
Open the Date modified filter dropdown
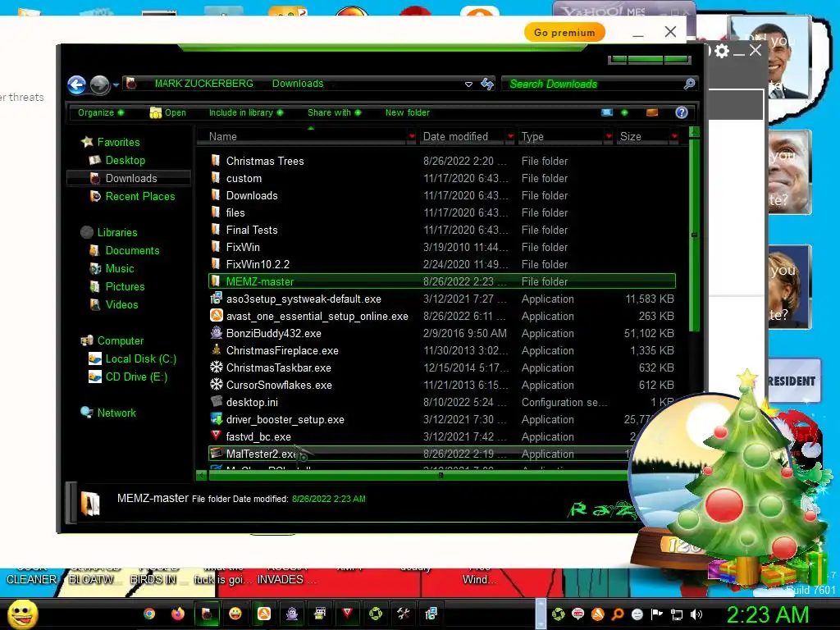(x=510, y=137)
